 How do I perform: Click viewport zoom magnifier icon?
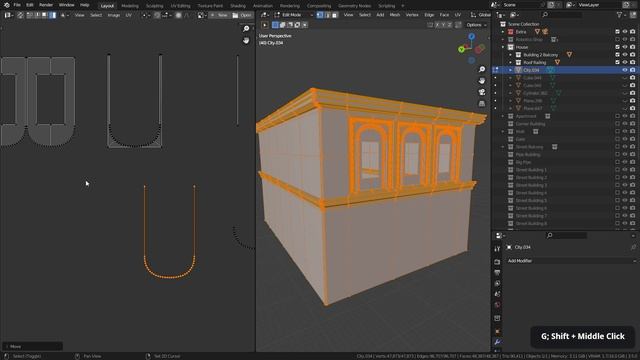pos(482,69)
